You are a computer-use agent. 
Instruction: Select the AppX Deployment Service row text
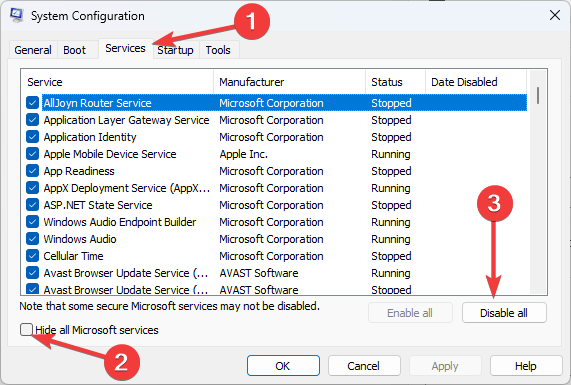(127, 188)
